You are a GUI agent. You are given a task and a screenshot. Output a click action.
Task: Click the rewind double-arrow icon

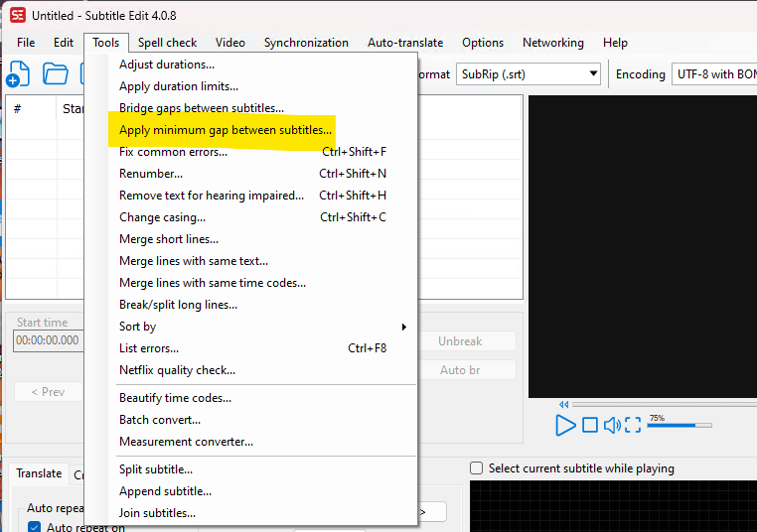pos(563,404)
